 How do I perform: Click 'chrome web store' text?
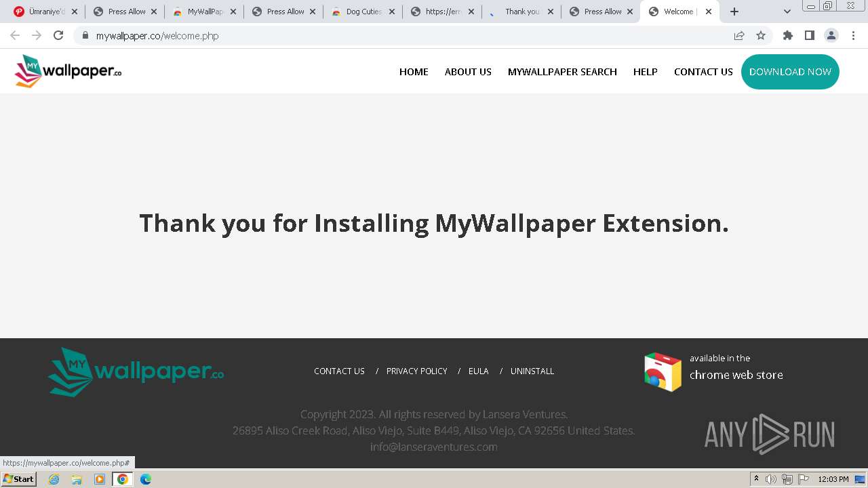[x=736, y=375]
